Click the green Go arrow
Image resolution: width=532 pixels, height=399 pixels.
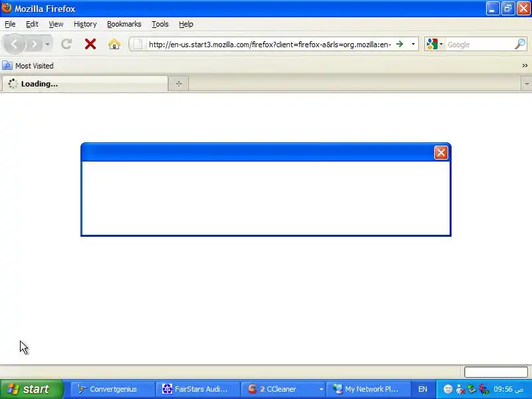pyautogui.click(x=400, y=44)
